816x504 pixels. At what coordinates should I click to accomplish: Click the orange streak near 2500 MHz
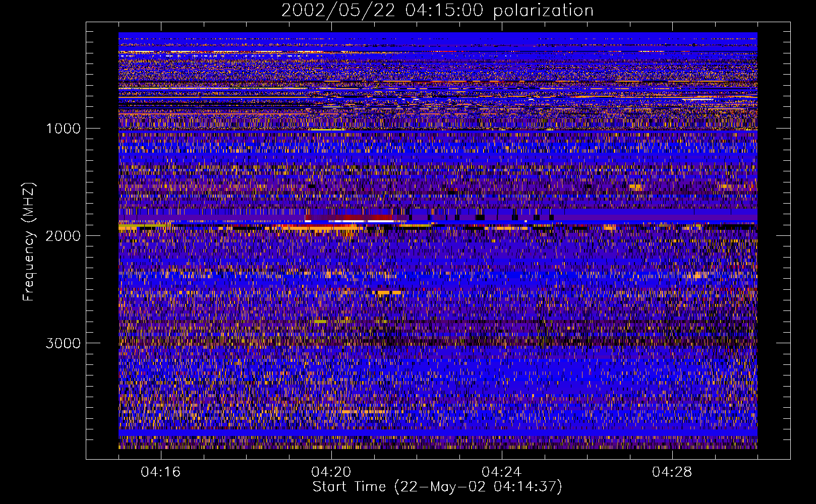pyautogui.click(x=389, y=292)
